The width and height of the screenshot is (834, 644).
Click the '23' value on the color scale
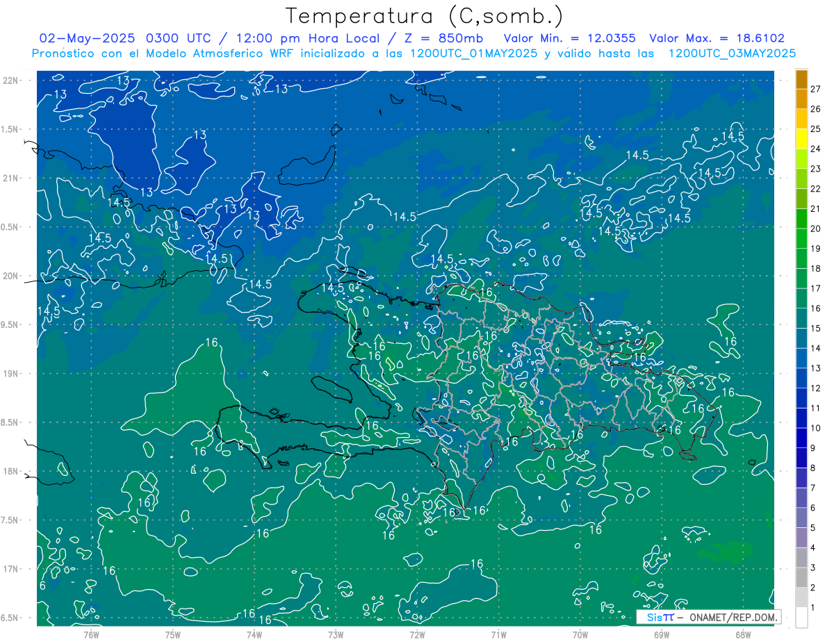816,169
